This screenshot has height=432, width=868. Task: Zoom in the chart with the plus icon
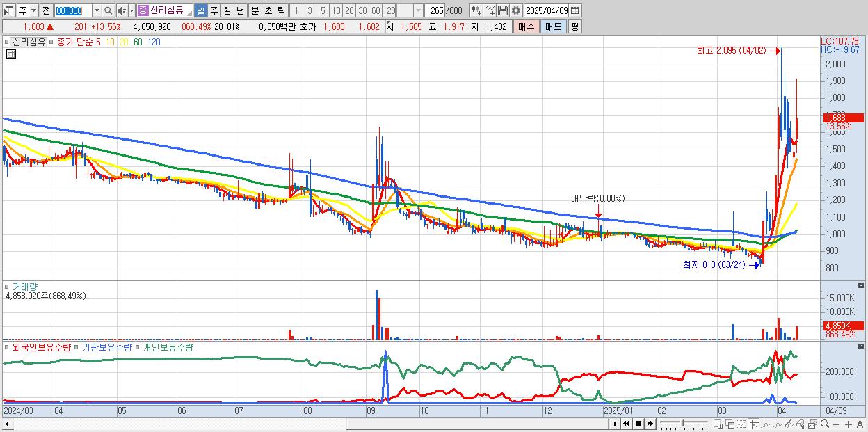(x=849, y=424)
